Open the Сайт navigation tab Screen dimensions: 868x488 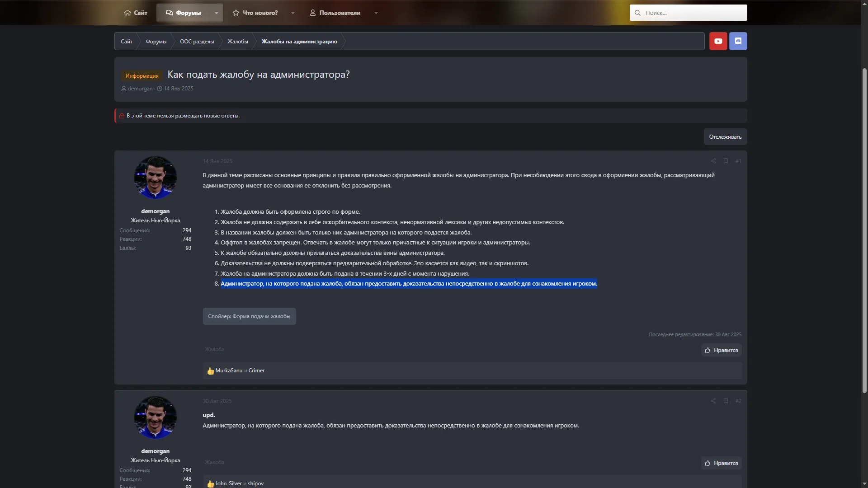[136, 13]
